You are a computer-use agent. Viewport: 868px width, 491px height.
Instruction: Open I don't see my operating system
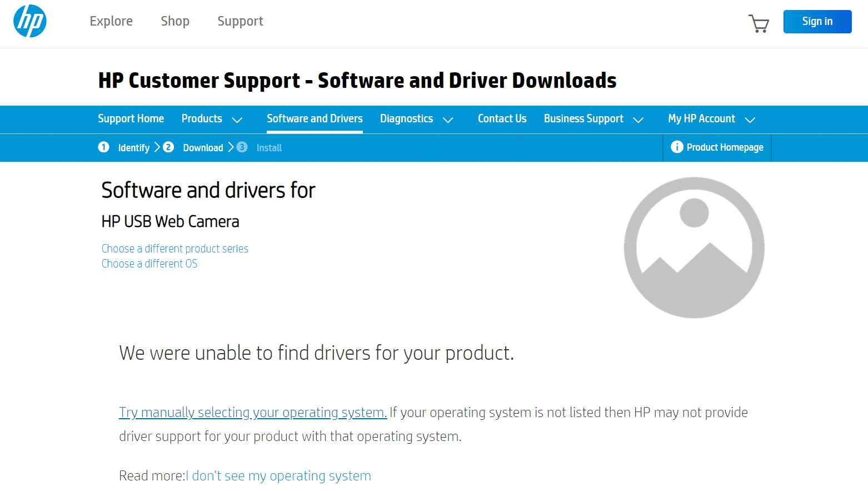coord(278,476)
